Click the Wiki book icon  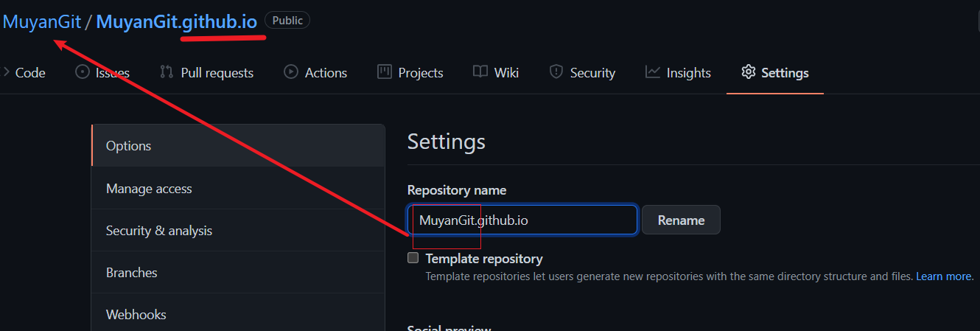pyautogui.click(x=480, y=72)
